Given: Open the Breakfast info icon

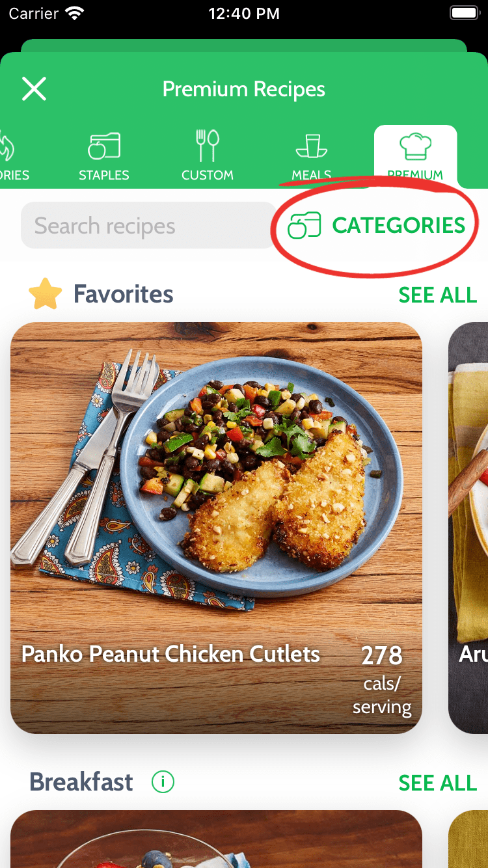Looking at the screenshot, I should point(163,781).
